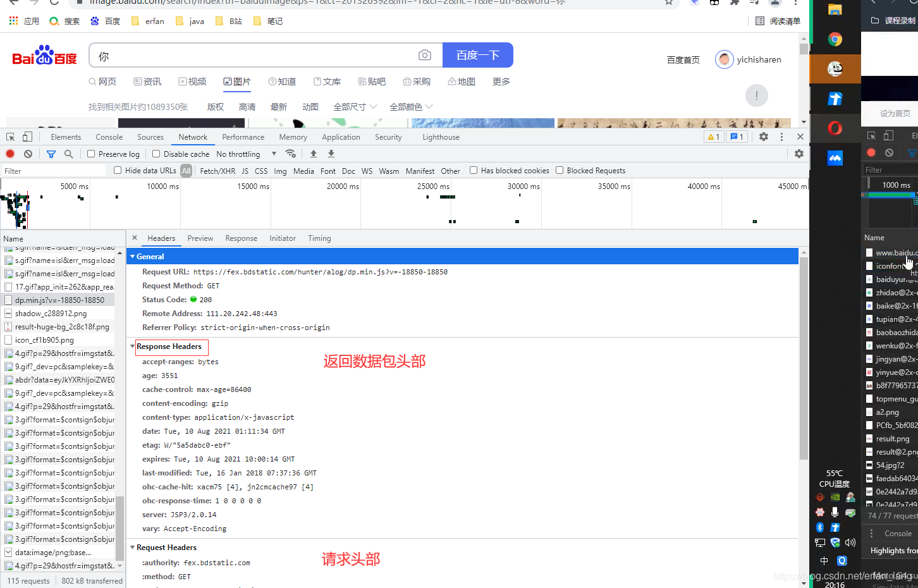Open 更多 search categories
This screenshot has height=588, width=918.
pos(501,82)
